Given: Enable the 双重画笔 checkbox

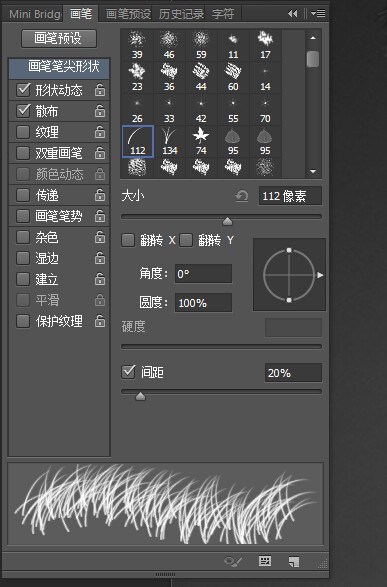Looking at the screenshot, I should [23, 153].
